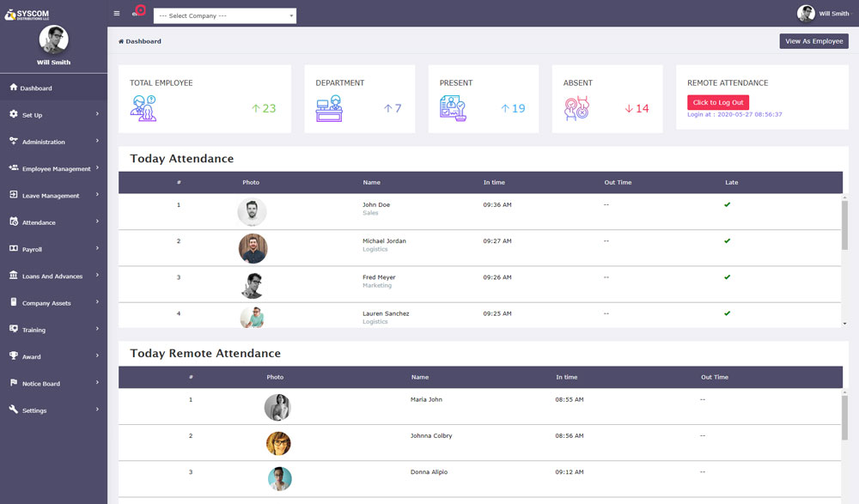Open the Select Company dropdown
Viewport: 859px width, 504px height.
pyautogui.click(x=225, y=15)
